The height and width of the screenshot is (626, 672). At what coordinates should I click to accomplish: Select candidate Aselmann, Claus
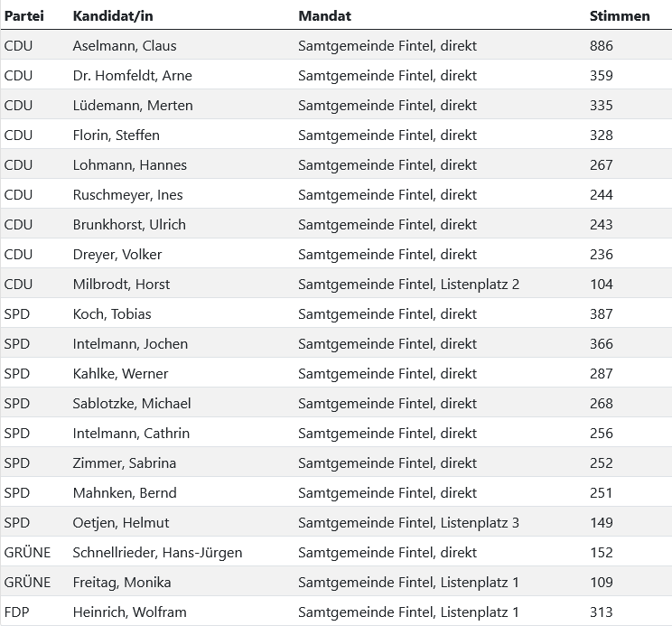(x=125, y=45)
